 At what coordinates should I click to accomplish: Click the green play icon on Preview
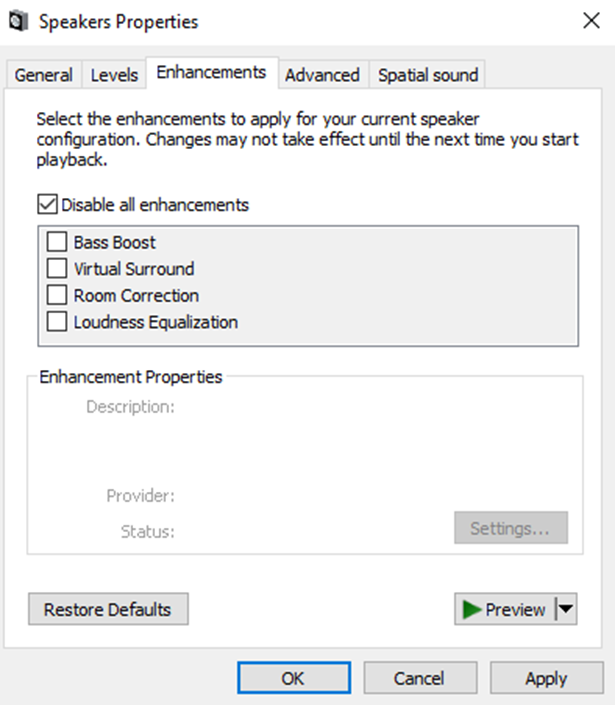[x=472, y=609]
